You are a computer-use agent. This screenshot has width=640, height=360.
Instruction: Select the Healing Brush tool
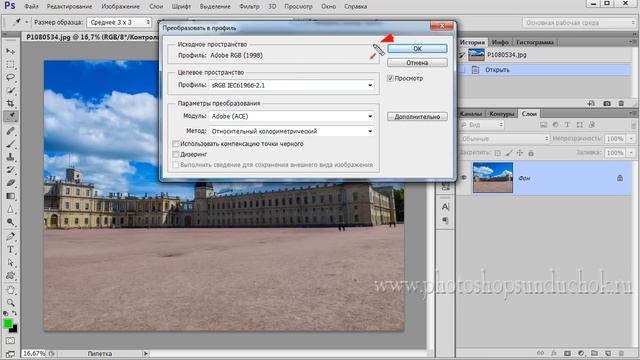[11, 131]
